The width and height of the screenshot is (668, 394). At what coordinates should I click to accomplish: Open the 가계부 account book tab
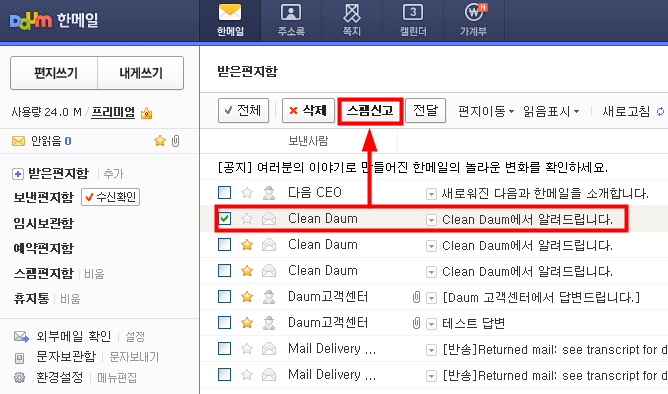[474, 20]
